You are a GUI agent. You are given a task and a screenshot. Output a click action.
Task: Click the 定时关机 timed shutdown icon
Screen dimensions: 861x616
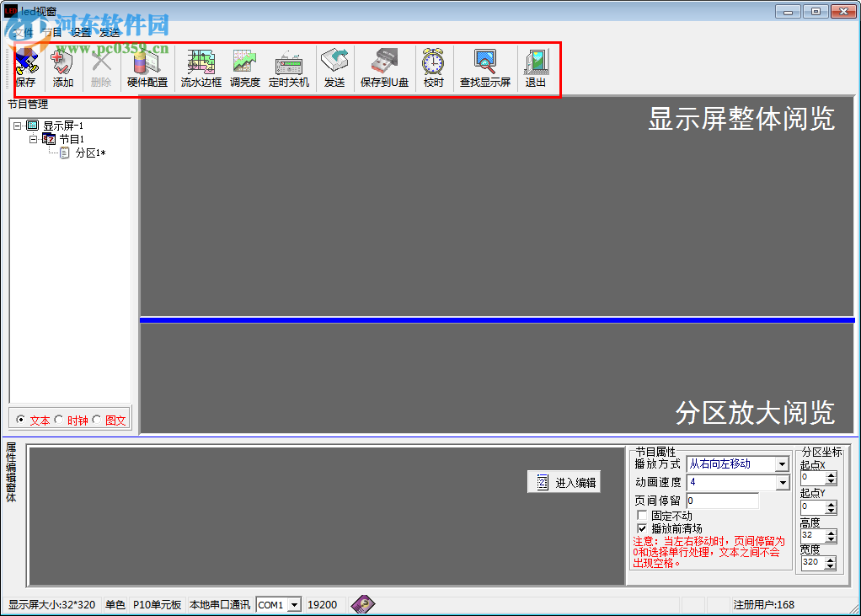tap(288, 67)
